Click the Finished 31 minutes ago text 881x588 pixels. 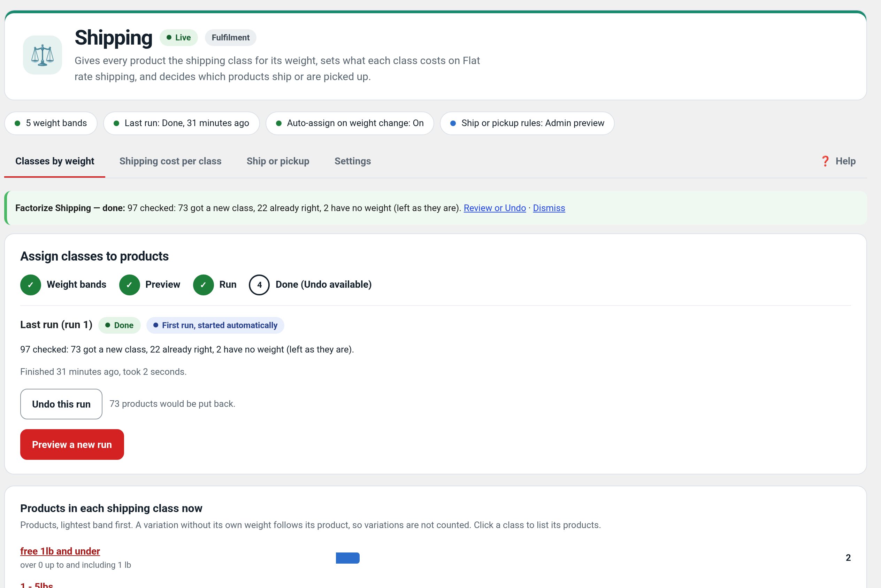(104, 372)
